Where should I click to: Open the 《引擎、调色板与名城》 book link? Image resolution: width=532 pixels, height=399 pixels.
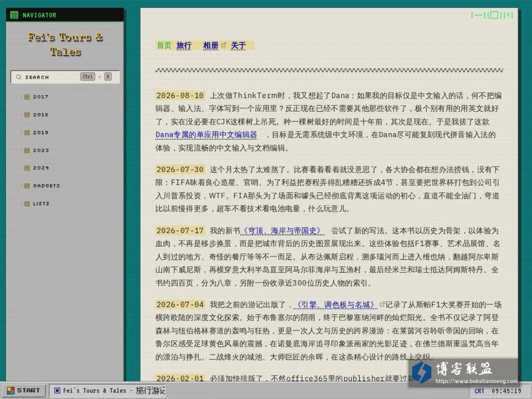click(x=336, y=305)
